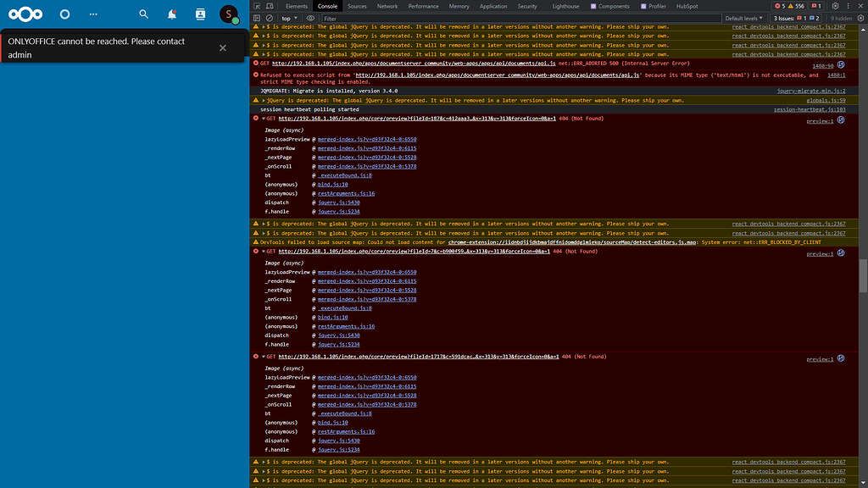Switch to the Elements tab
868x488 pixels.
297,6
